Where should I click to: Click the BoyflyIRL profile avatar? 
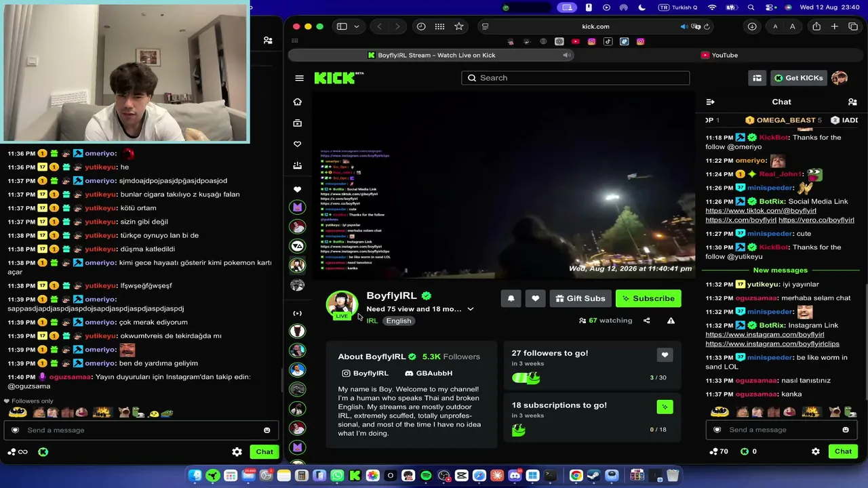point(342,304)
